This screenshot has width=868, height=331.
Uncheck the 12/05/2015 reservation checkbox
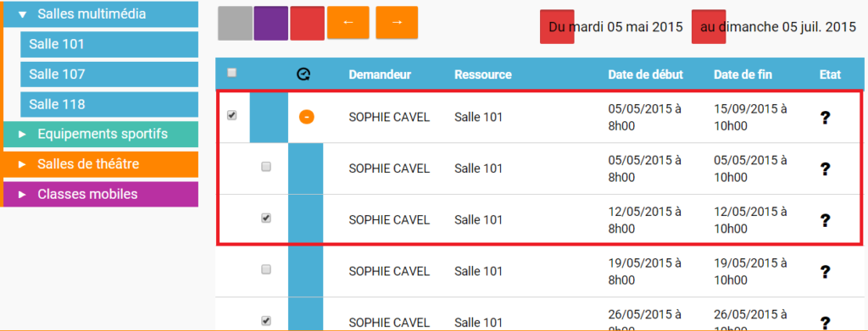(x=266, y=218)
